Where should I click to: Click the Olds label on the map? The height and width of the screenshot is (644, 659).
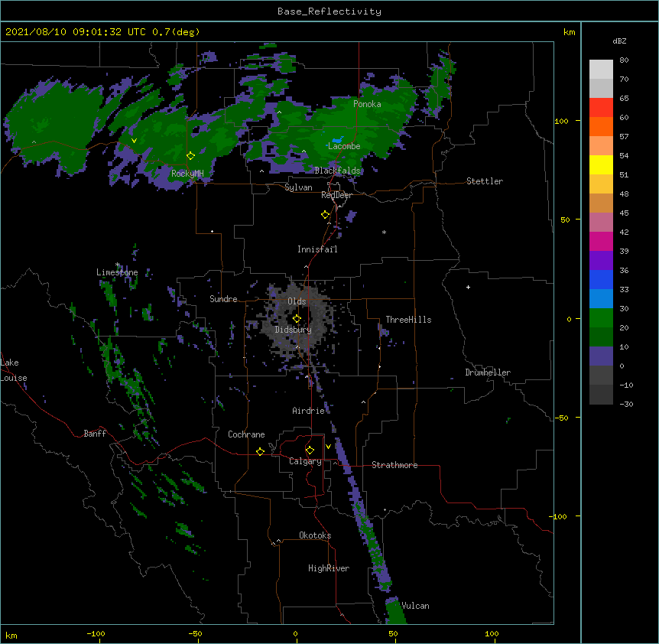(297, 301)
